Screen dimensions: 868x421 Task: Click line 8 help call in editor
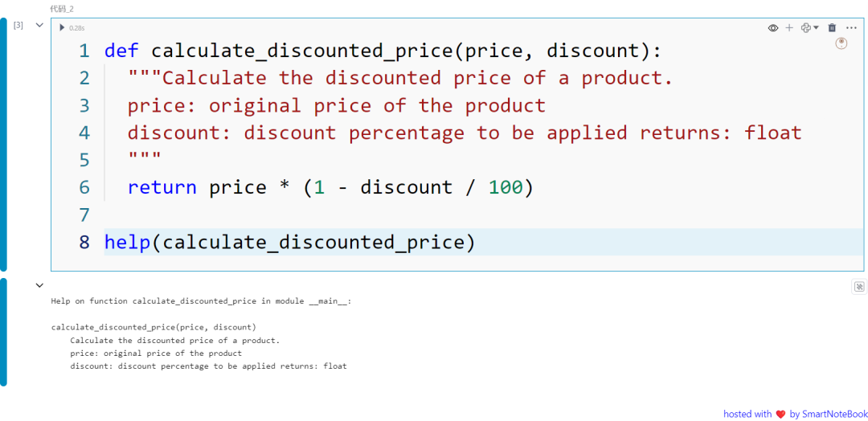pos(289,242)
